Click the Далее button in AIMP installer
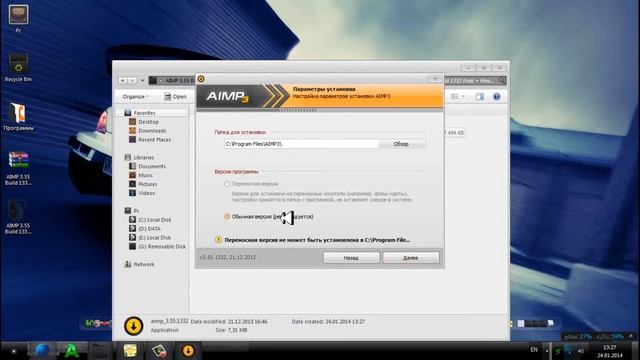This screenshot has height=360, width=640. click(x=411, y=258)
